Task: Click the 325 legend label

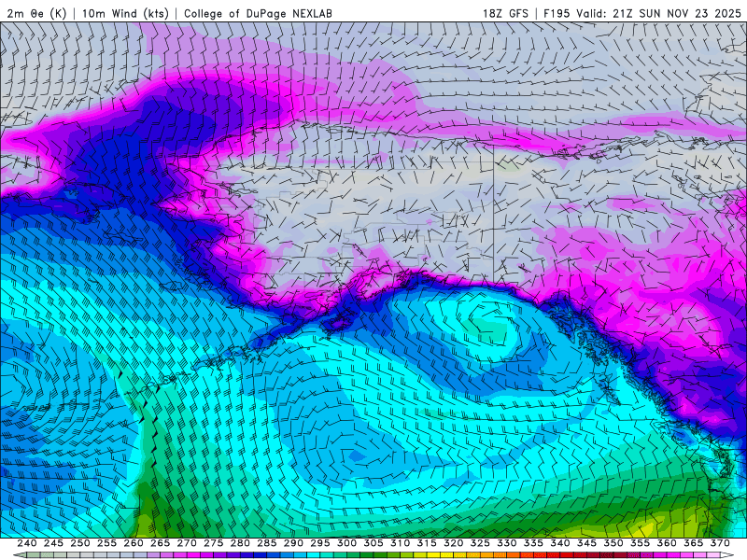Action: [480, 543]
